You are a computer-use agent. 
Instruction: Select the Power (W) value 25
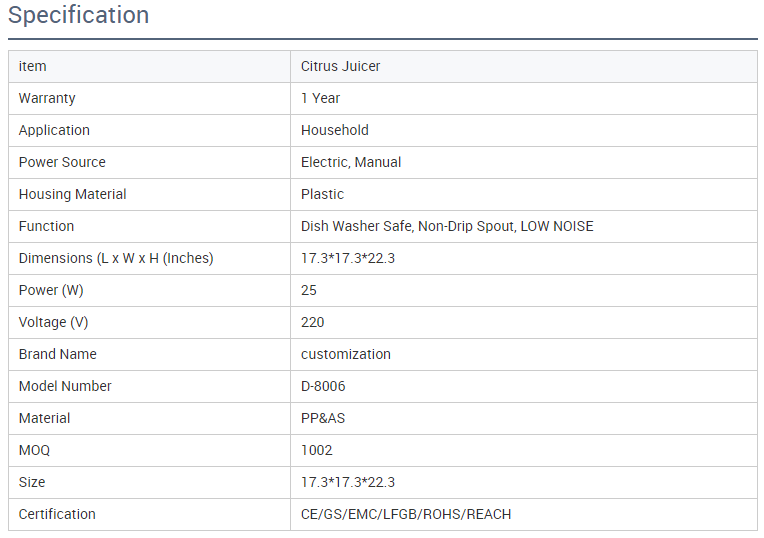click(309, 290)
